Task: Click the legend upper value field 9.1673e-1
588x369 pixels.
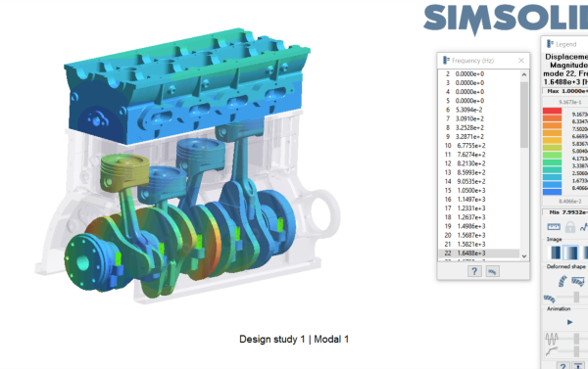Action: pos(570,102)
